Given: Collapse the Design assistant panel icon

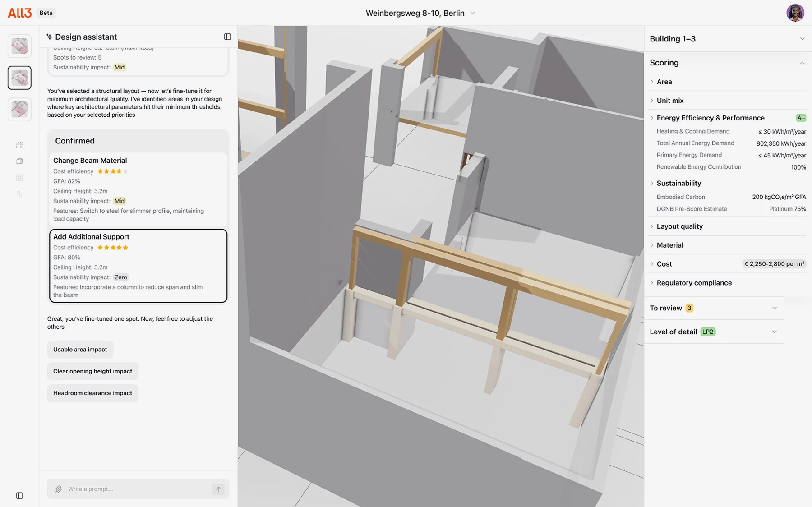Looking at the screenshot, I should pyautogui.click(x=227, y=37).
